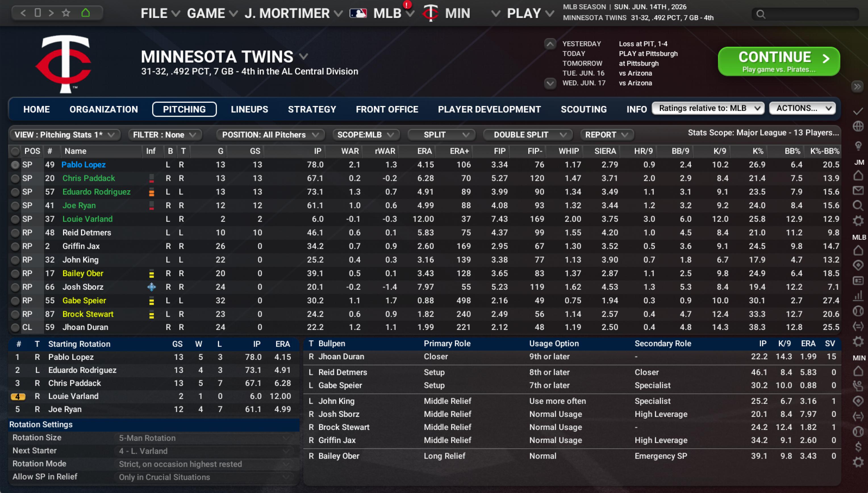
Task: Open Brock Stewart's player link in stats table
Action: pos(88,314)
